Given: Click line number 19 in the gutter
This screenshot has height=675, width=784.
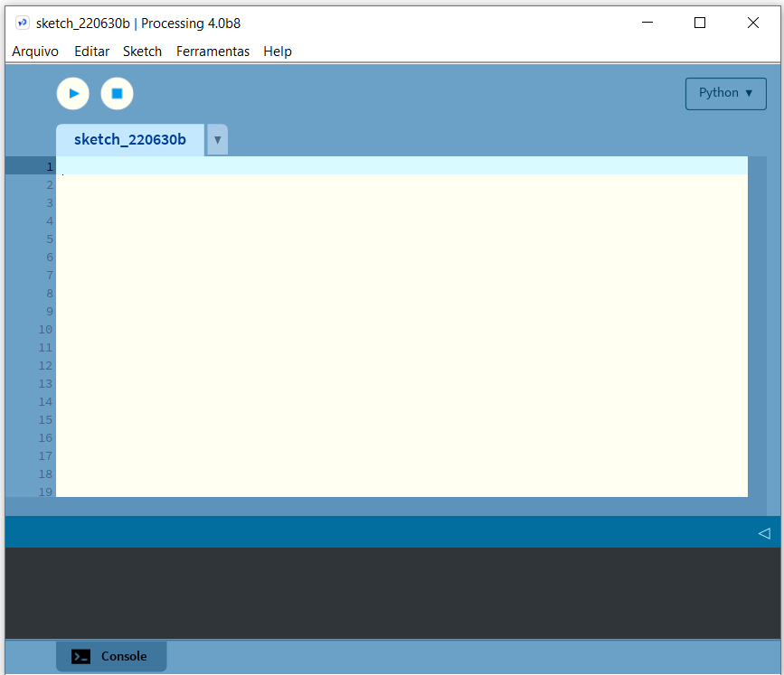Looking at the screenshot, I should tap(45, 492).
